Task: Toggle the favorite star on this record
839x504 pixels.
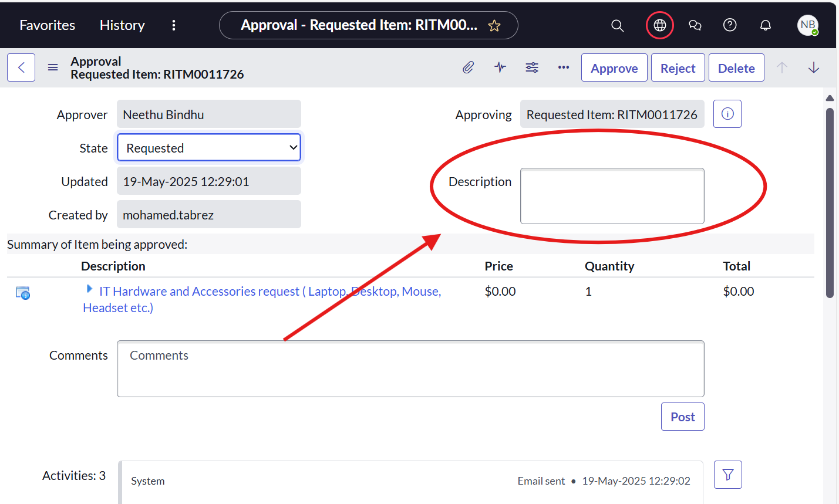Action: 494,25
